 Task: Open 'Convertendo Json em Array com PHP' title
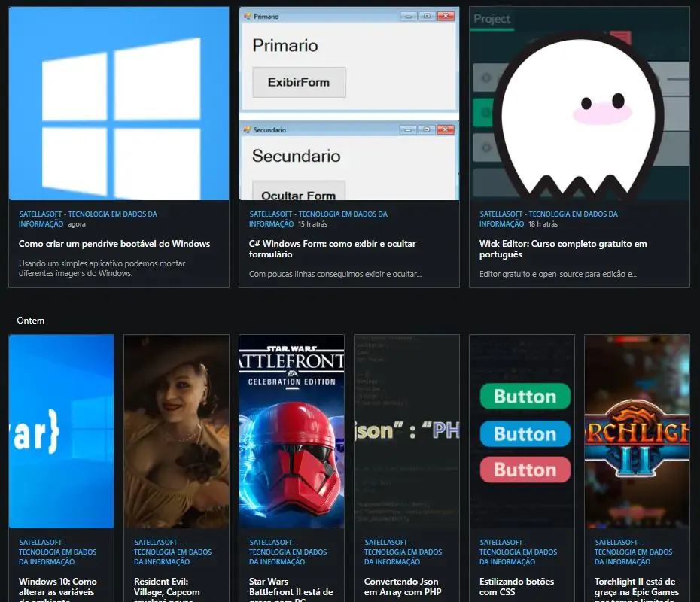(403, 587)
